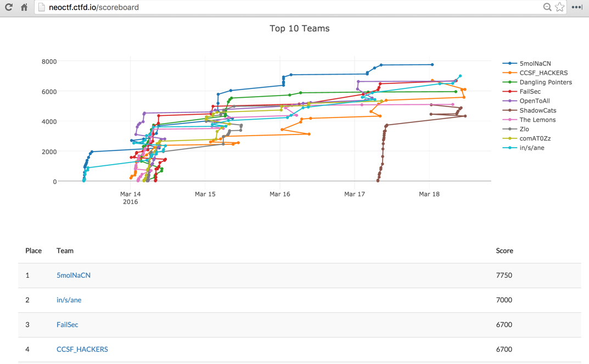The image size is (589, 364).
Task: Hide the OpenToAll trace in legend
Action: click(534, 101)
